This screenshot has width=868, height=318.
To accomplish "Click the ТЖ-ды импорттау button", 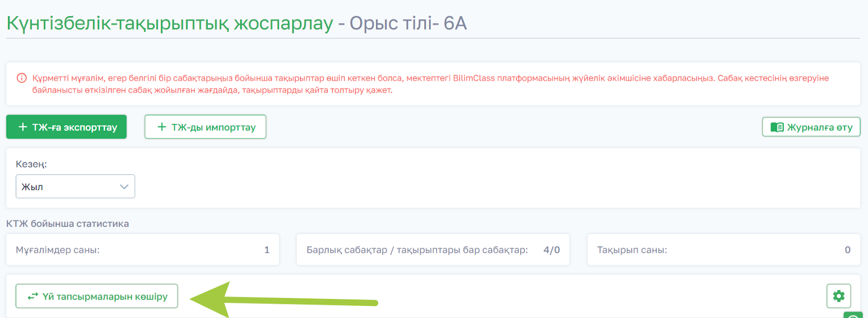I will (205, 127).
